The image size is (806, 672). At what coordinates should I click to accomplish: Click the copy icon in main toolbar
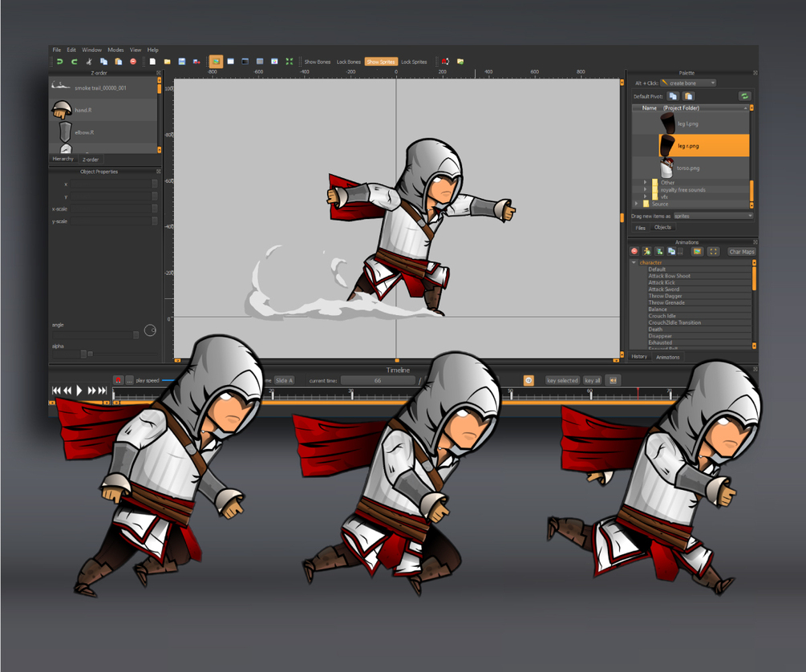[103, 62]
